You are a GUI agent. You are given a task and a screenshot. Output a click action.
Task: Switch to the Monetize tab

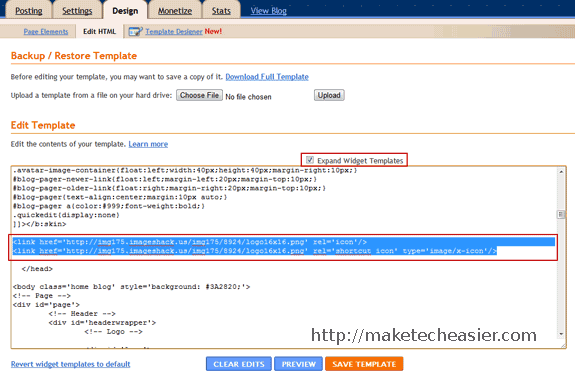click(175, 11)
